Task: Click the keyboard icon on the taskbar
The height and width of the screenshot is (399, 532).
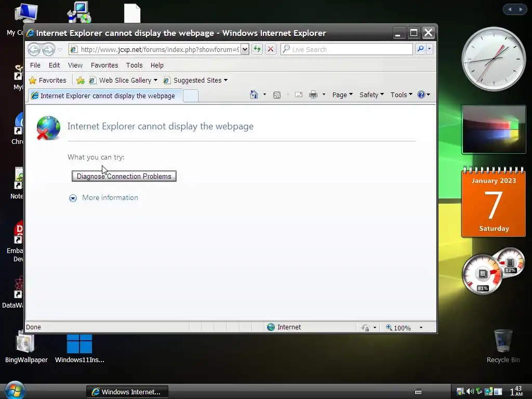Action: pos(418,392)
